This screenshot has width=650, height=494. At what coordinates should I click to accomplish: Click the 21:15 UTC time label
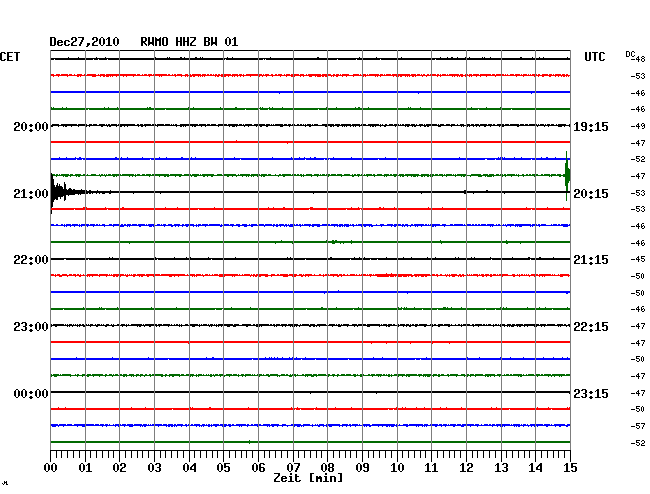point(591,260)
